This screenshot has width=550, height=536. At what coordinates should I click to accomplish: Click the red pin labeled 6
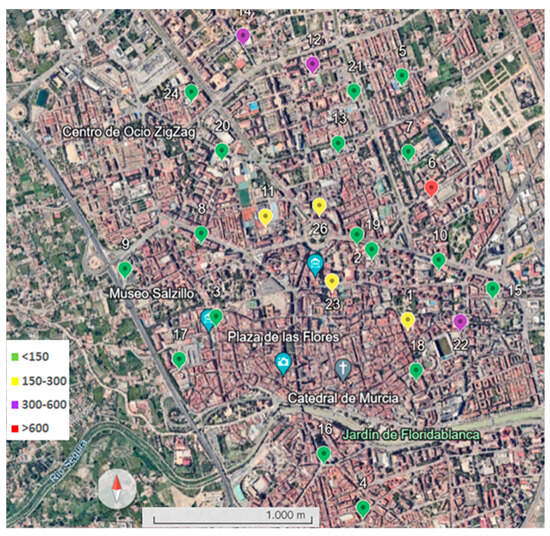click(x=431, y=189)
